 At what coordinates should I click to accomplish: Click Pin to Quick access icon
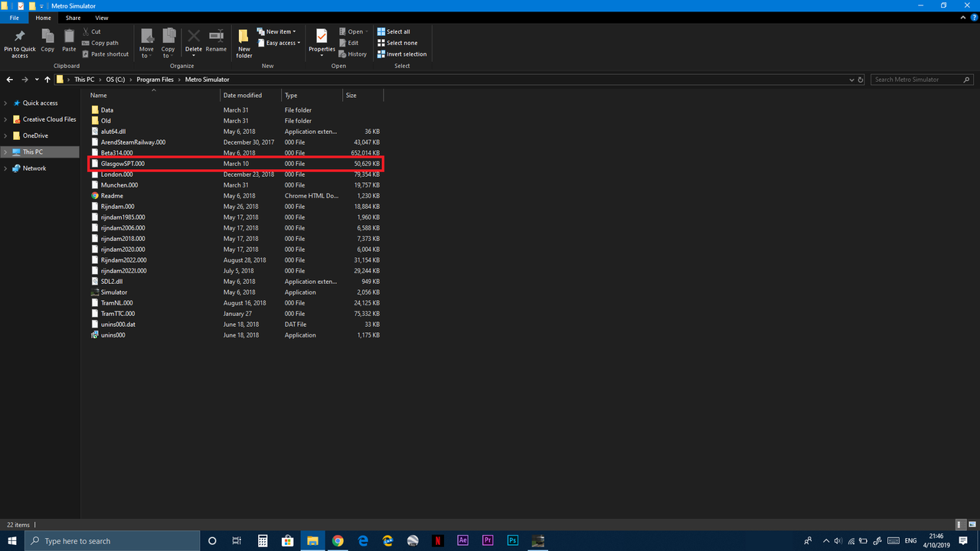[20, 43]
